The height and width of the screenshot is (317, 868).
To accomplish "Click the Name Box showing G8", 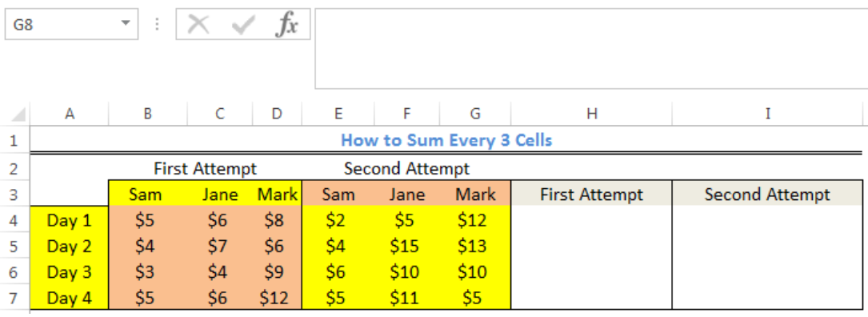I will 71,24.
